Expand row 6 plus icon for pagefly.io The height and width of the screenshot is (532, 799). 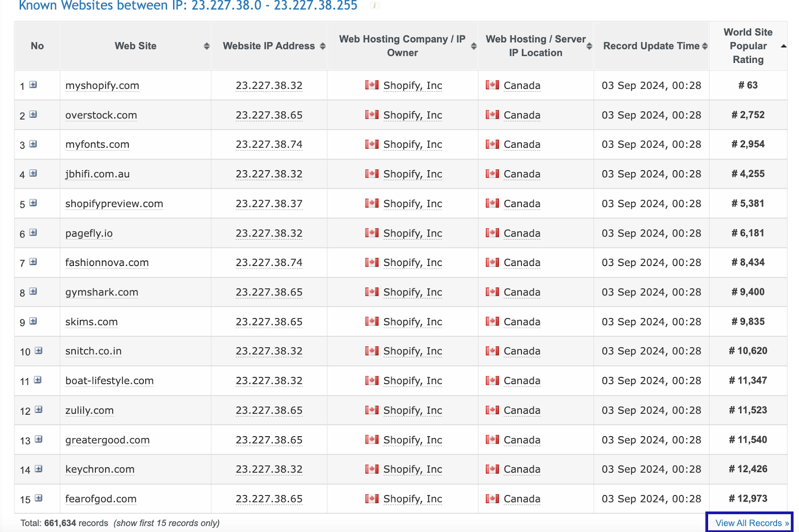[33, 232]
